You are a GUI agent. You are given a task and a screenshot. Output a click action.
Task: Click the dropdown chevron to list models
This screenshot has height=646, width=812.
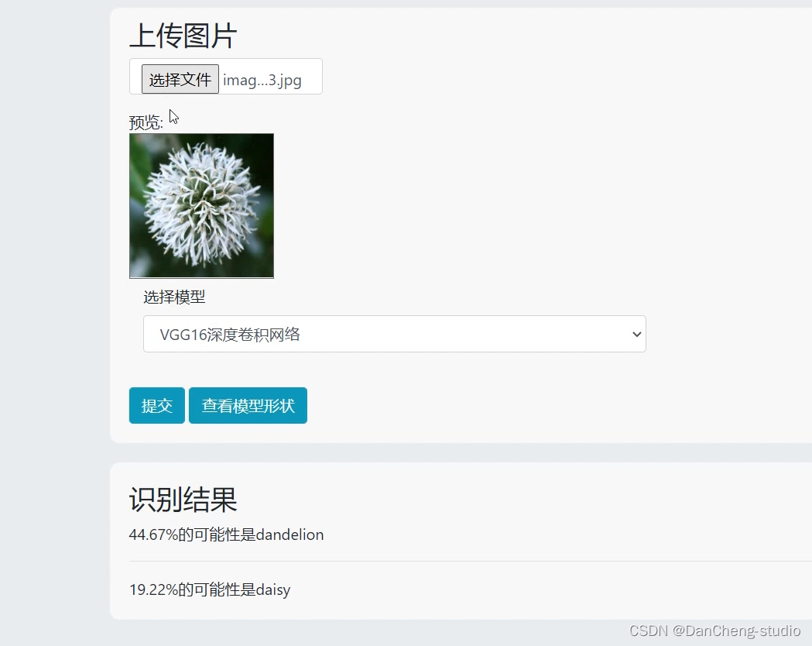click(636, 334)
